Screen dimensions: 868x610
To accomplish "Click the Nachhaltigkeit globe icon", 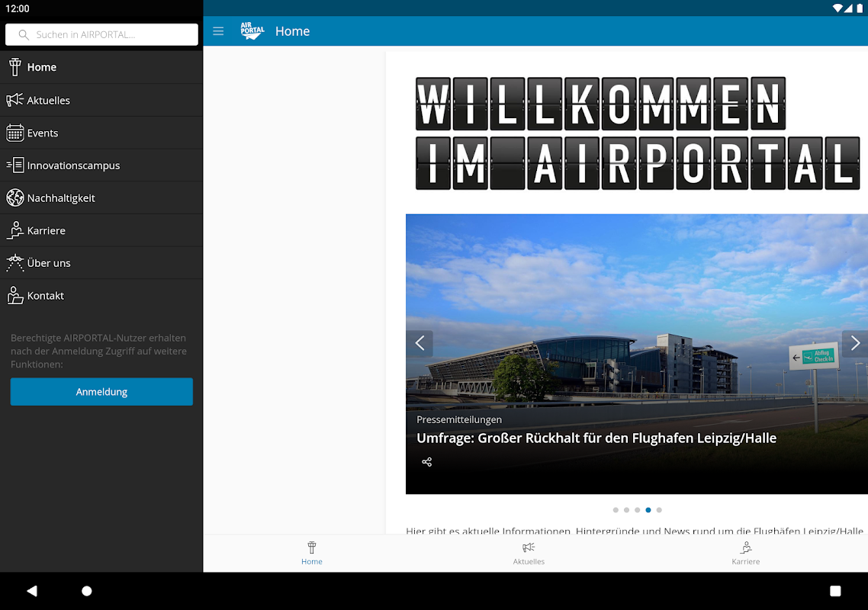I will pos(15,197).
